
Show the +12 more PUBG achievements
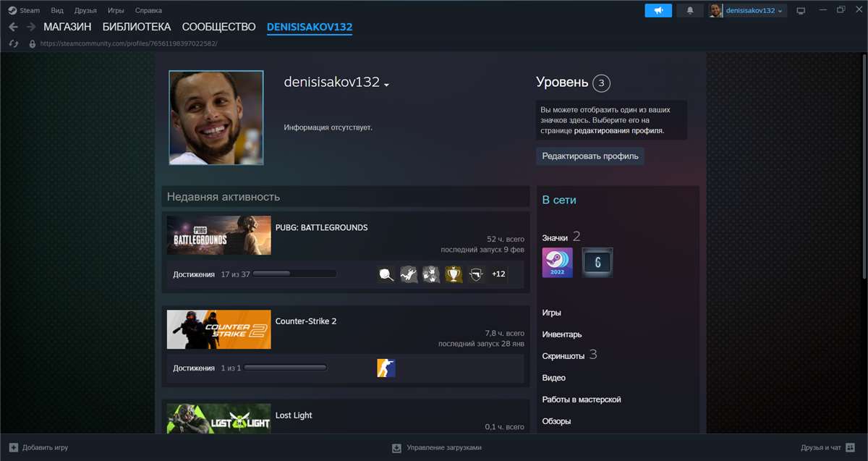(498, 274)
